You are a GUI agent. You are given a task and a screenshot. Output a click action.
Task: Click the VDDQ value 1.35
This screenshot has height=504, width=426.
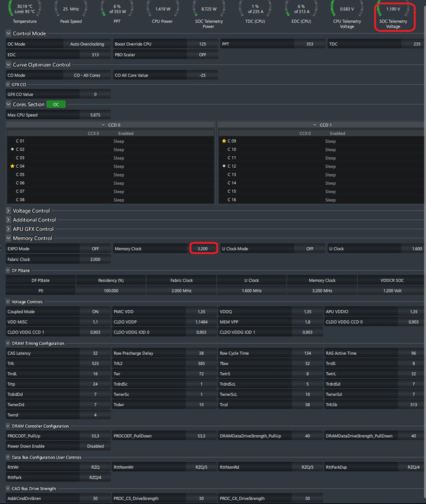tap(307, 312)
